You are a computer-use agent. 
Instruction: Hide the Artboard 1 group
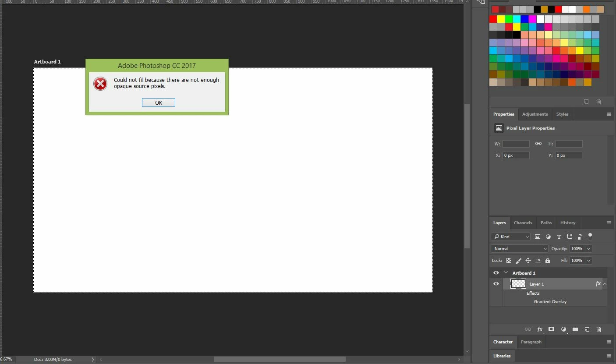496,273
